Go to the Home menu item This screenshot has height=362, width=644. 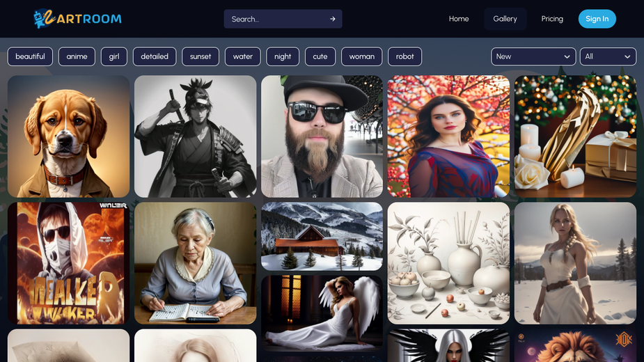(x=459, y=19)
